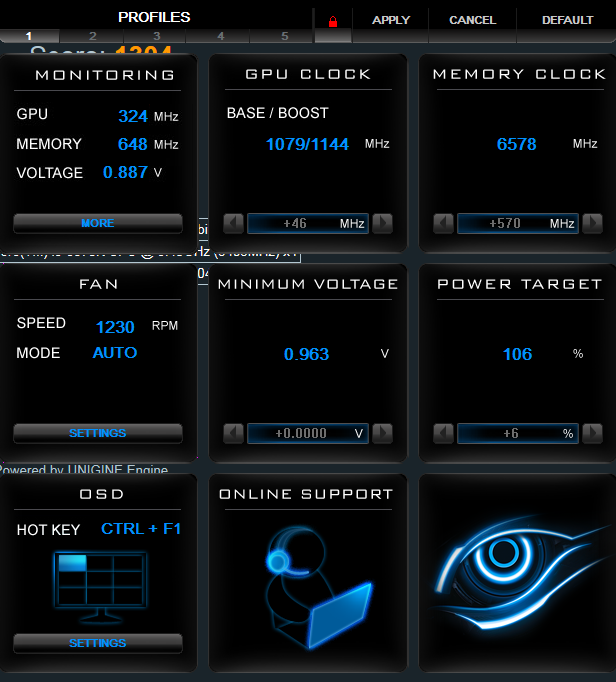
Task: Switch to profile 4 tab
Action: [x=221, y=36]
